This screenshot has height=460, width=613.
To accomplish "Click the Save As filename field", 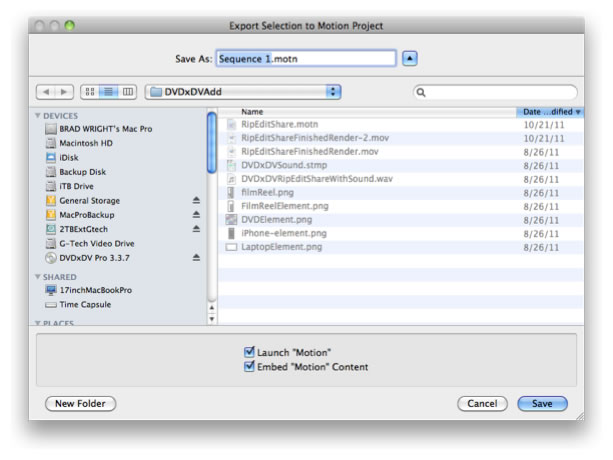I will [306, 59].
